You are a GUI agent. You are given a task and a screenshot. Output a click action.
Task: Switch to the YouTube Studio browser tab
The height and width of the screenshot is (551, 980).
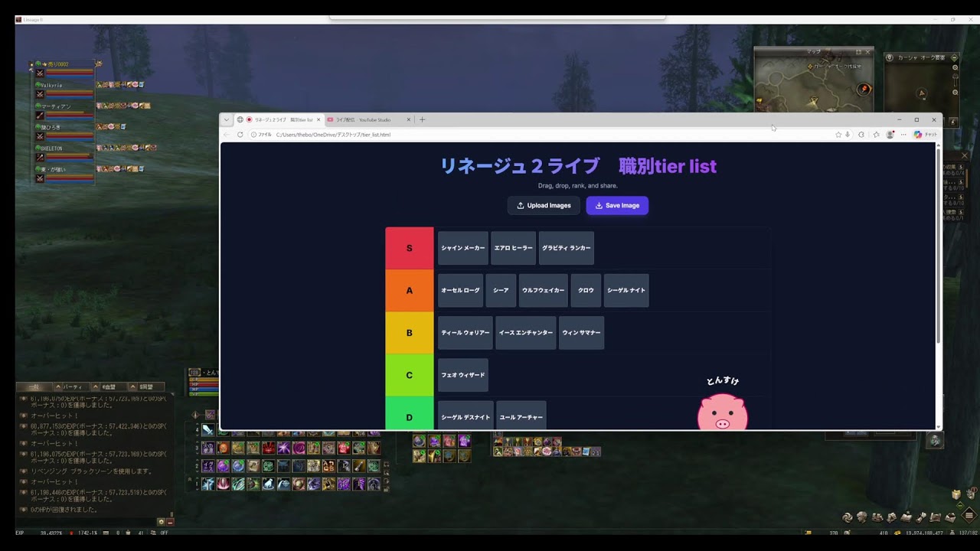click(x=369, y=119)
